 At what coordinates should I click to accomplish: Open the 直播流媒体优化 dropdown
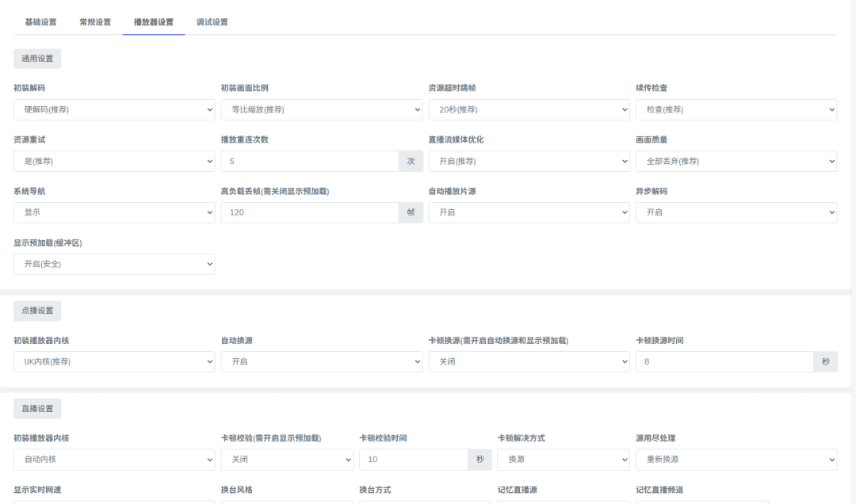point(529,161)
